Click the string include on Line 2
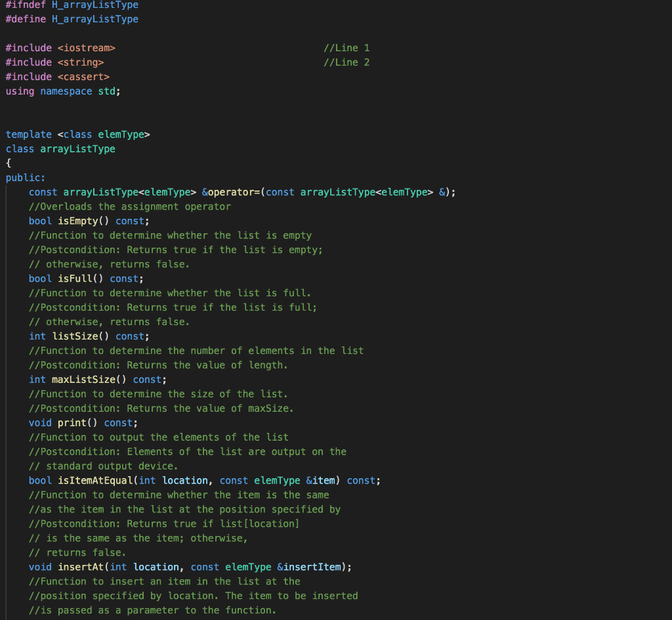 [x=56, y=62]
